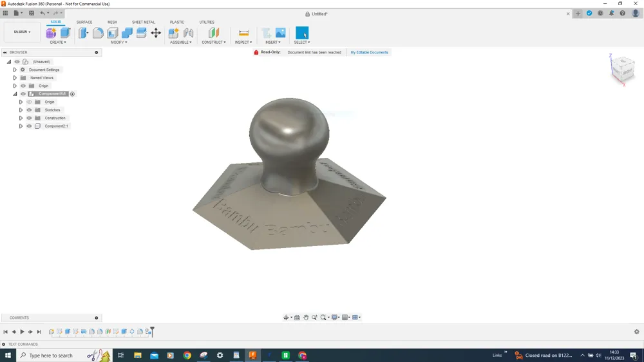This screenshot has width=644, height=362.
Task: Open the Modify dropdown menu
Action: 118,43
